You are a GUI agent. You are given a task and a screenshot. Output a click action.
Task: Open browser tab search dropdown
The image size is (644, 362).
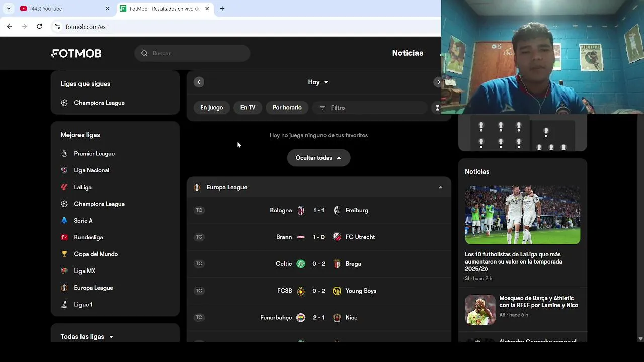(8, 9)
